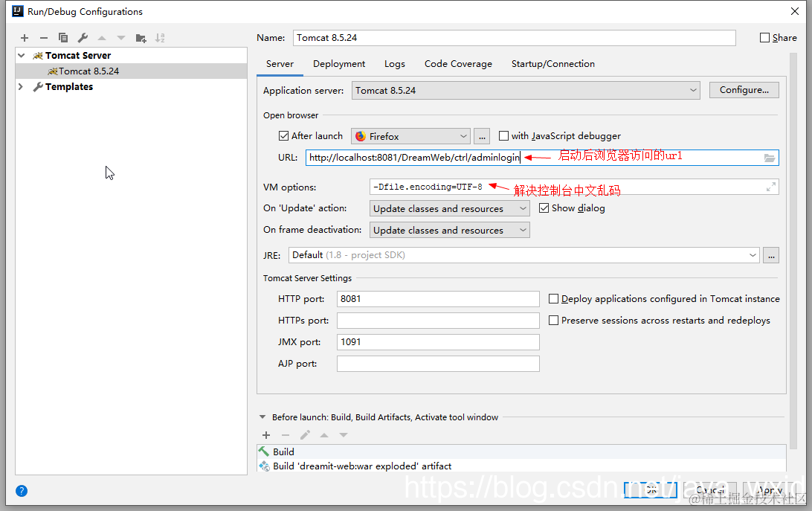Move before launch task down
This screenshot has height=511, width=812.
(344, 435)
